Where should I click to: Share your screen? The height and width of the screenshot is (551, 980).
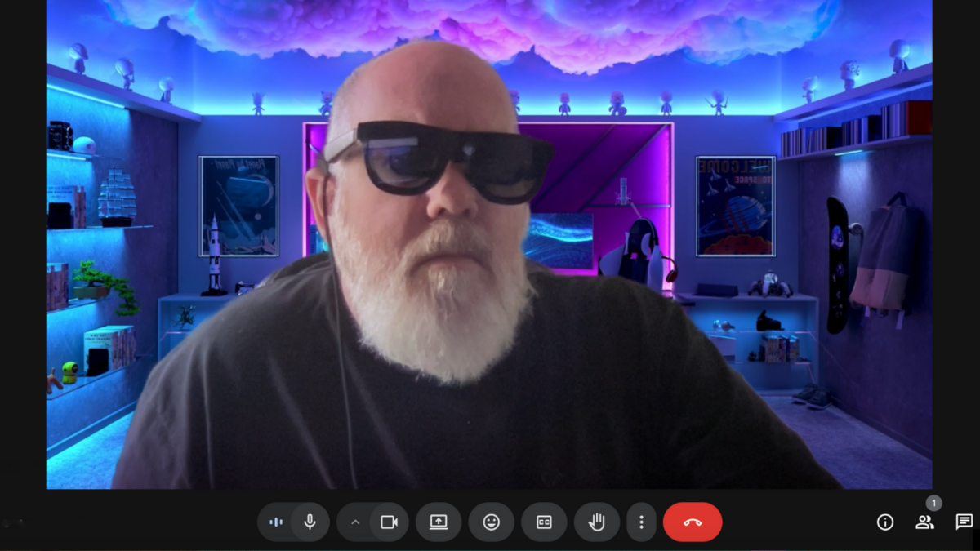click(438, 522)
